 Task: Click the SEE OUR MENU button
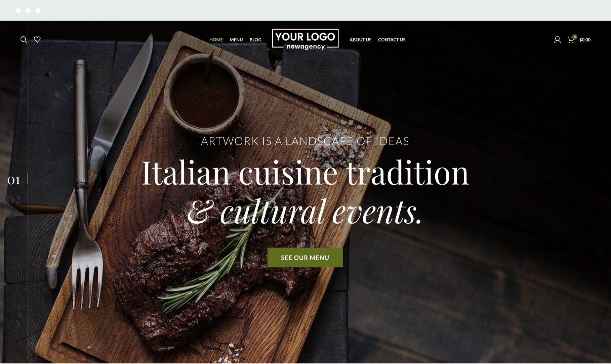click(305, 258)
